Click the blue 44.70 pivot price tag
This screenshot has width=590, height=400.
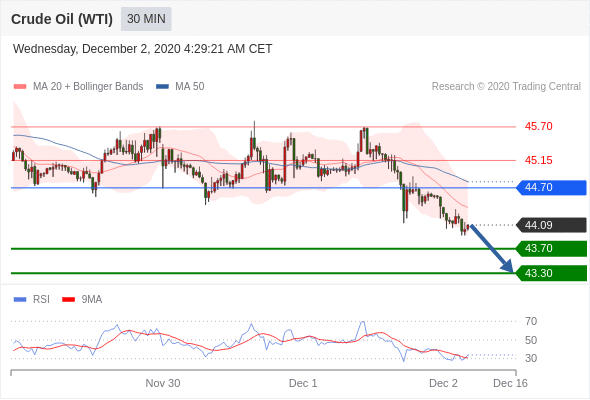(551, 187)
